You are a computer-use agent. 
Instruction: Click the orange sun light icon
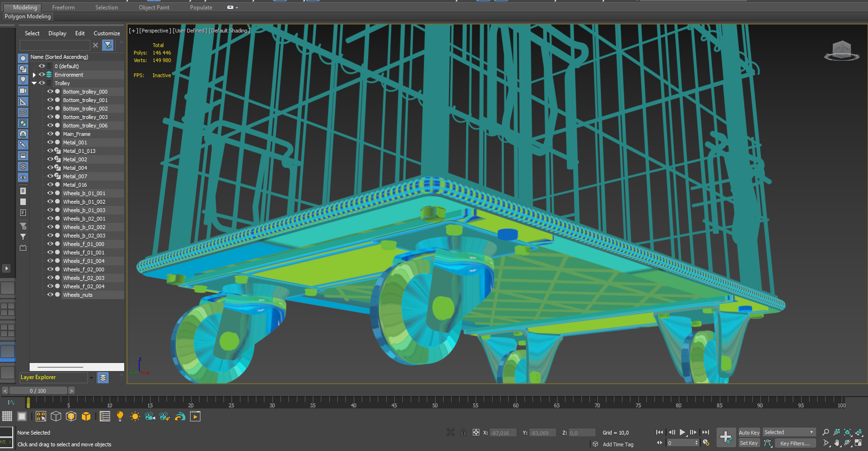point(135,417)
